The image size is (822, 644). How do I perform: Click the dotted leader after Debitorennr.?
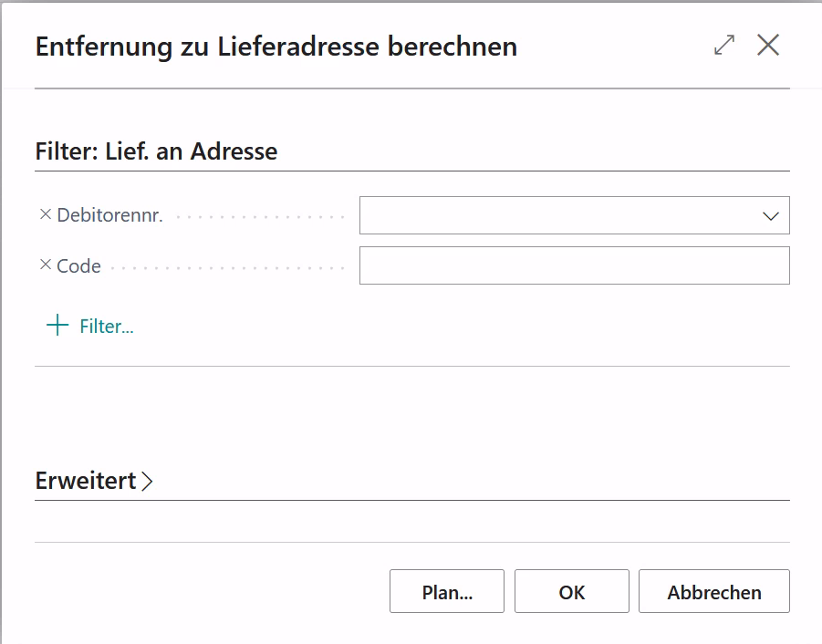pyautogui.click(x=260, y=217)
